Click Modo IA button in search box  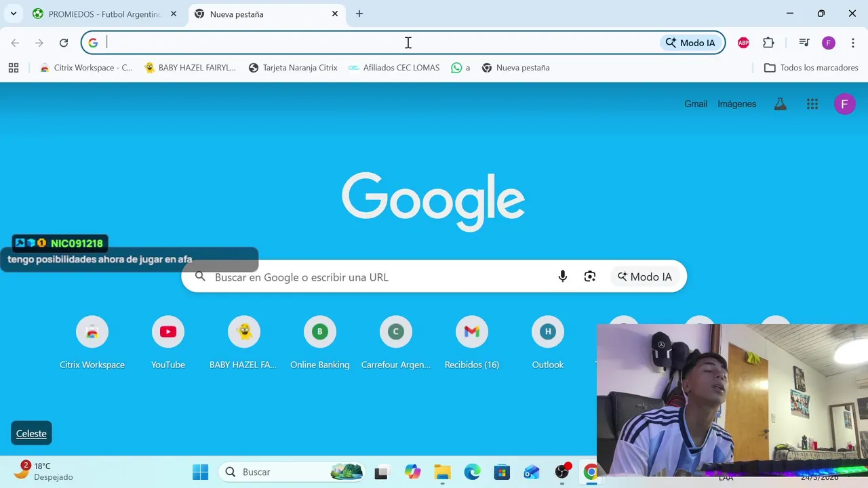point(644,277)
